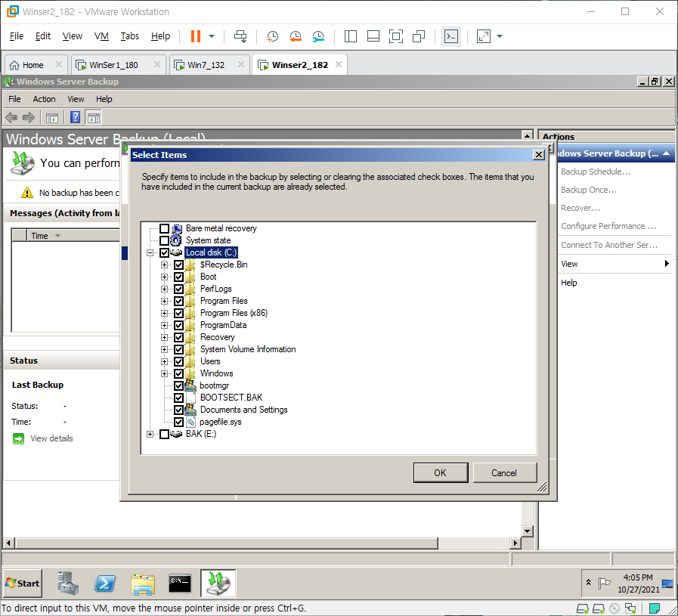Pause the virtual machine

[x=196, y=36]
